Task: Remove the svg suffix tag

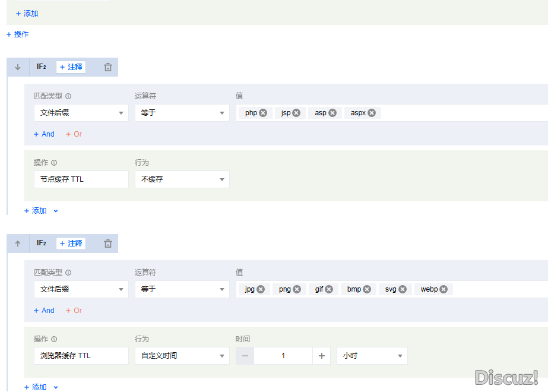Action: click(403, 289)
